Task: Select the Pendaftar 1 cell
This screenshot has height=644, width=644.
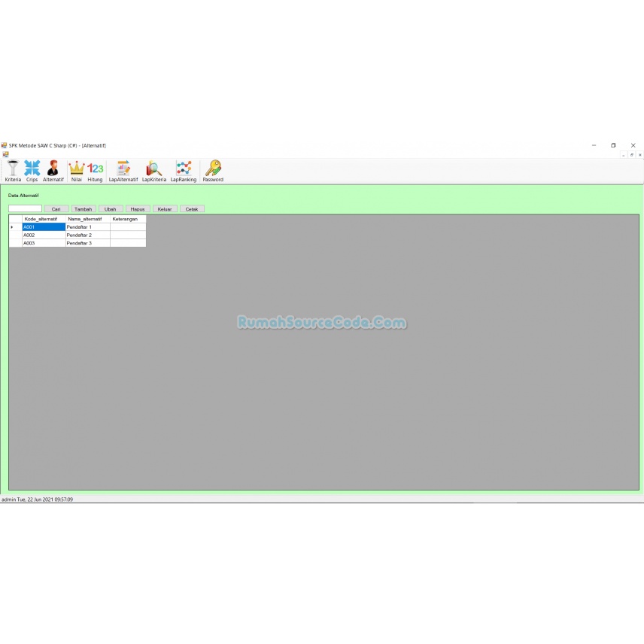Action: [87, 227]
